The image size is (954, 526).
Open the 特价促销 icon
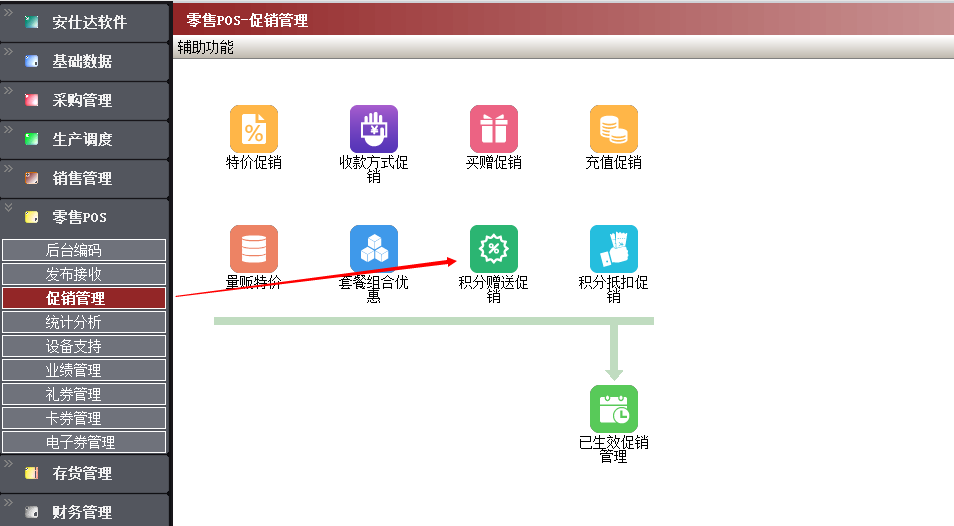254,129
